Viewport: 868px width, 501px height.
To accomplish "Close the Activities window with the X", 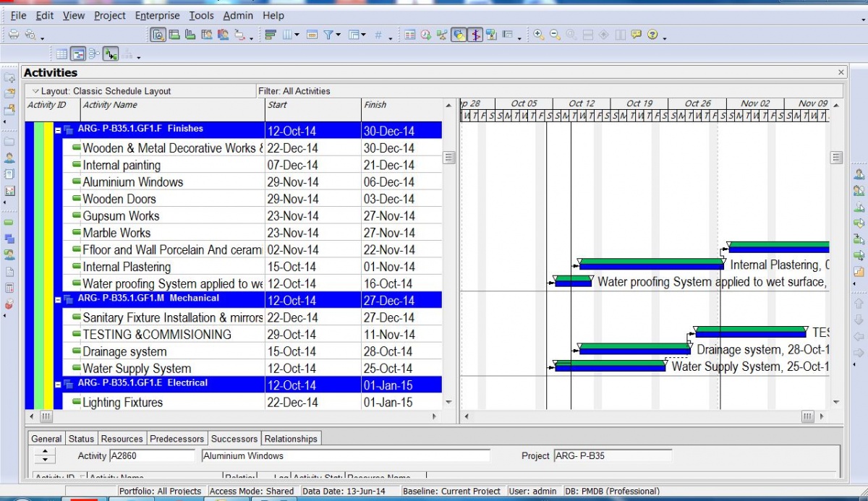I will pos(841,72).
